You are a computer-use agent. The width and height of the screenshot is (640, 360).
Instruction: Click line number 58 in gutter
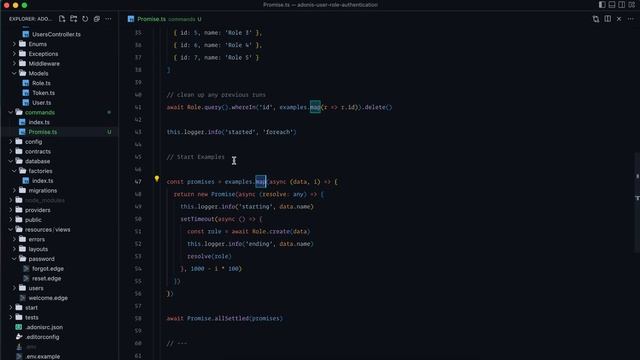tap(138, 318)
